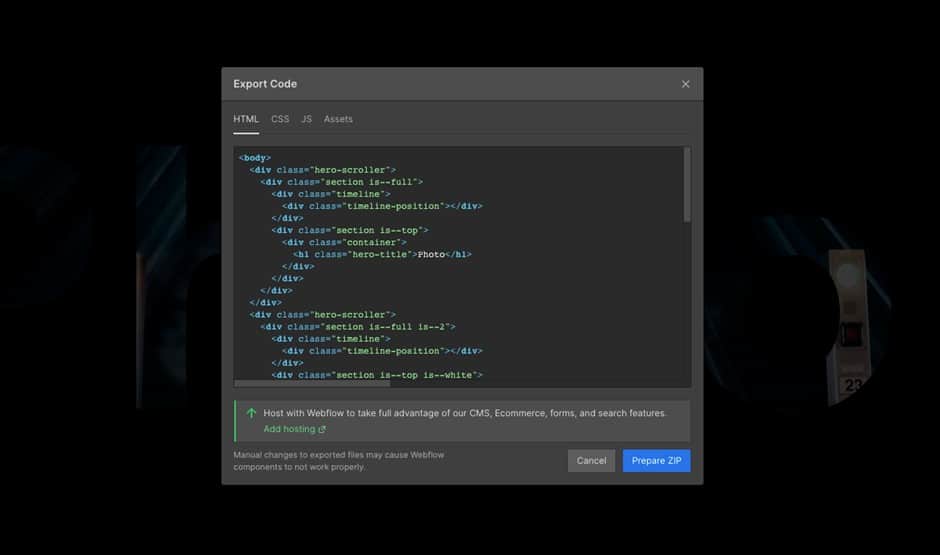Click green up-arrow icon in hosting banner
The width and height of the screenshot is (940, 555).
251,413
